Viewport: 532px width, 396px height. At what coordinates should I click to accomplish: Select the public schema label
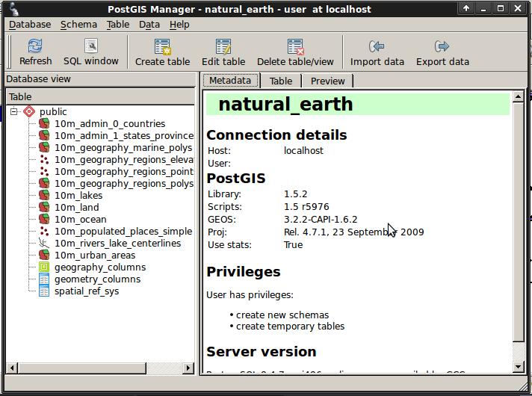[53, 111]
